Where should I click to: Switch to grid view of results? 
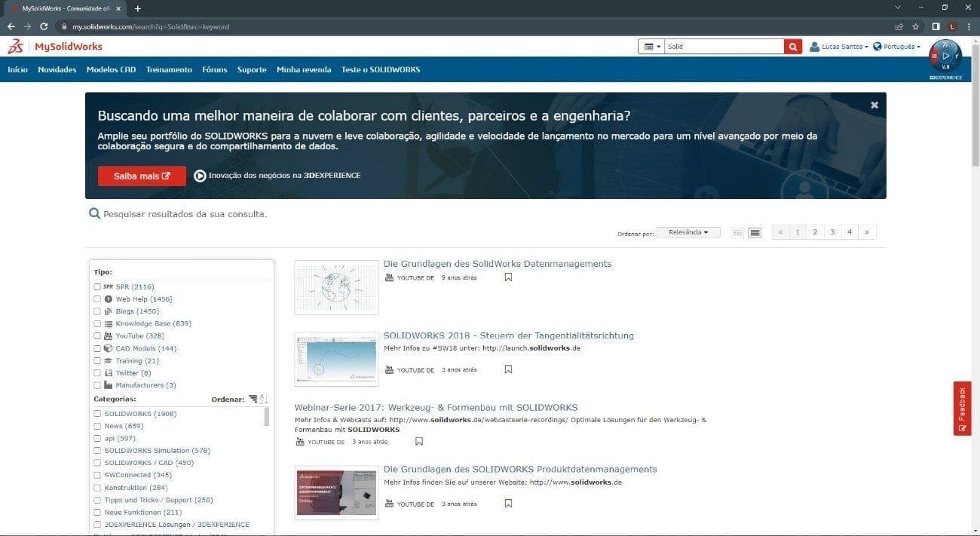[x=738, y=232]
